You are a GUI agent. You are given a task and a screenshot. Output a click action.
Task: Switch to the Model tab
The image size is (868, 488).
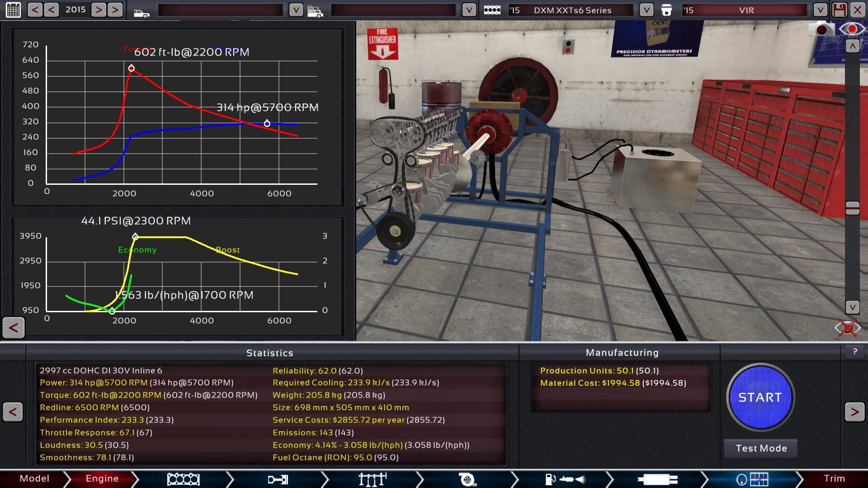(x=34, y=479)
